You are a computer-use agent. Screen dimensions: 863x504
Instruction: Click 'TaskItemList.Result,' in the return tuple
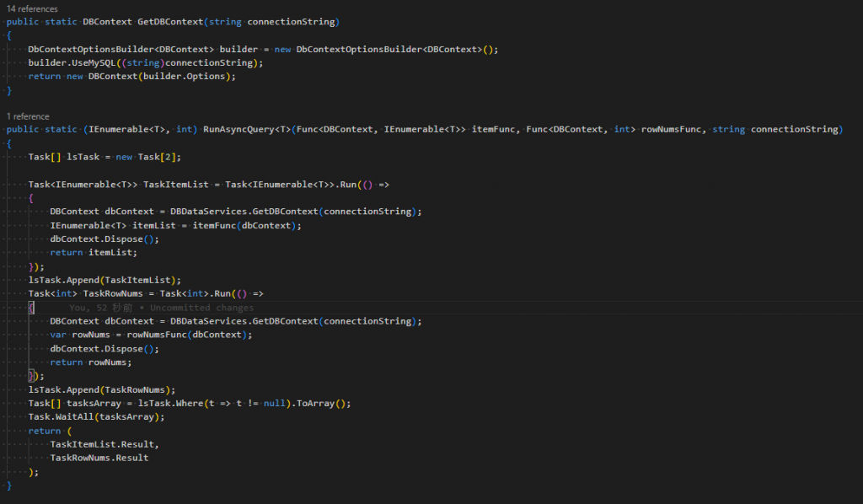pyautogui.click(x=105, y=444)
